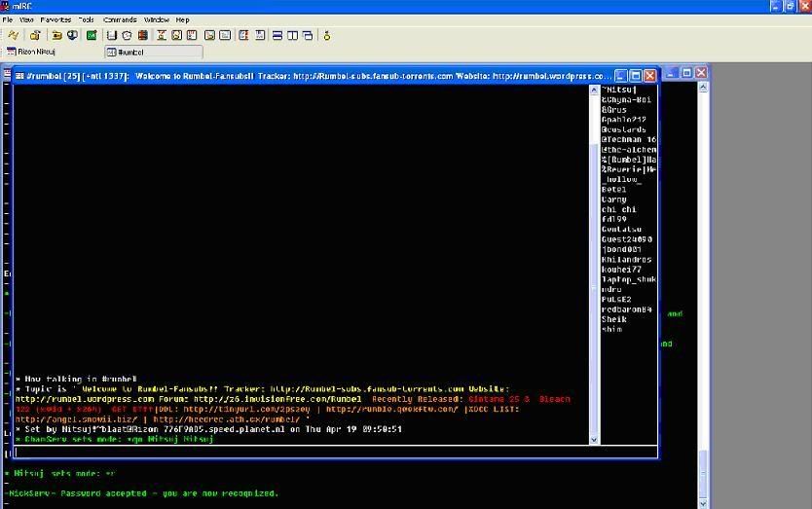Open the Favorites menu
812x509 pixels.
(x=55, y=19)
